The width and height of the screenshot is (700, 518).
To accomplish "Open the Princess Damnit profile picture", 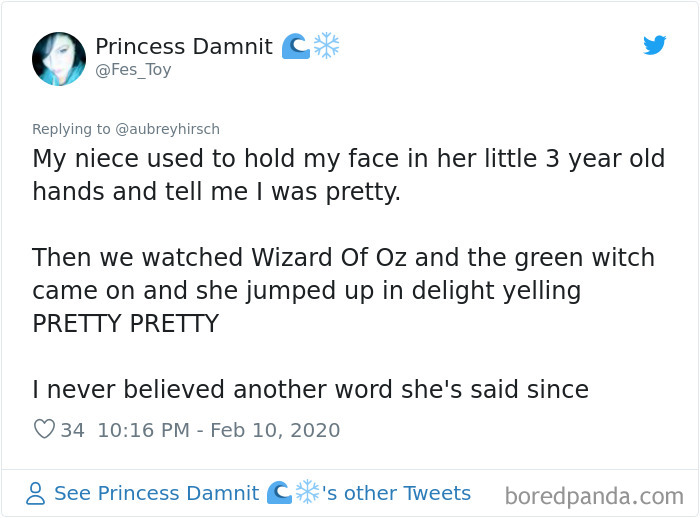I will tap(59, 58).
